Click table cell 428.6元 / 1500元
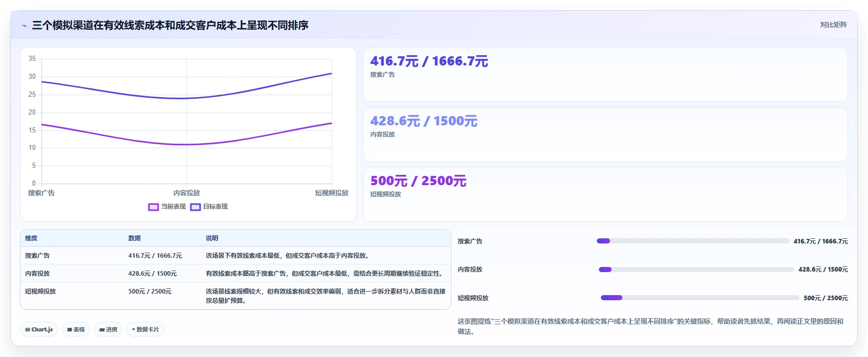 (153, 274)
